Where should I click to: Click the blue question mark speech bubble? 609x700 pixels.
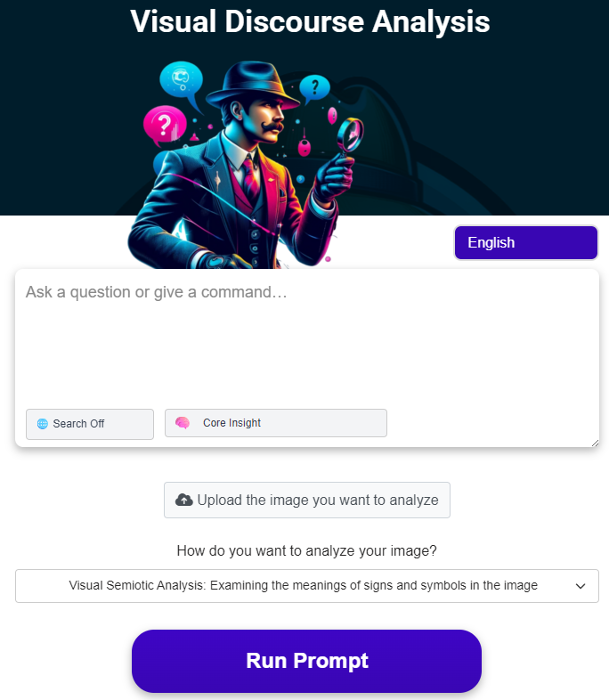314,88
